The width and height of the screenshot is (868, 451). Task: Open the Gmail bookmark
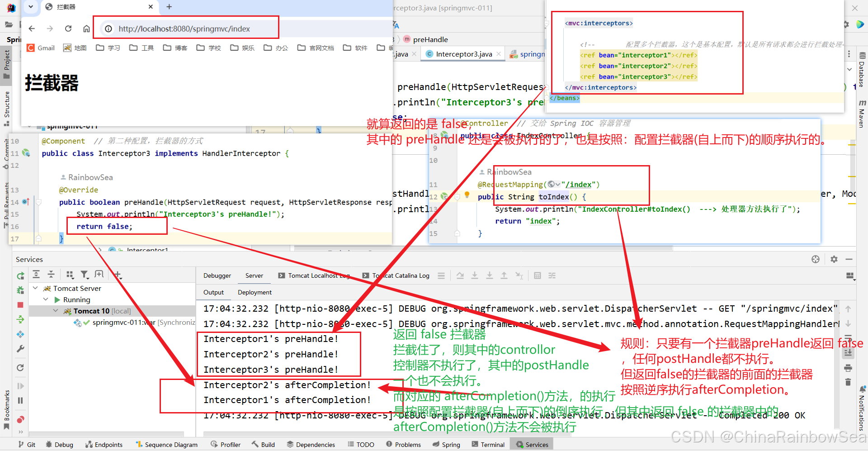coord(41,47)
